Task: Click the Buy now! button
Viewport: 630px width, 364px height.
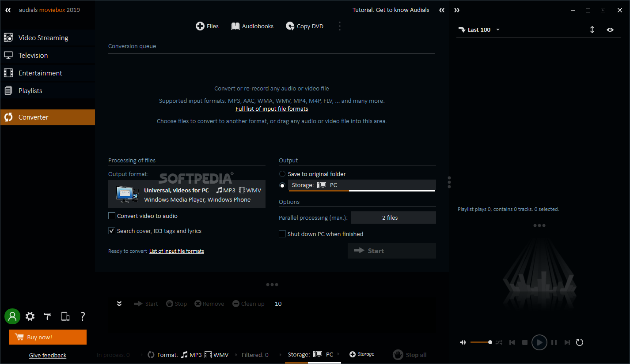Action: [x=48, y=338]
